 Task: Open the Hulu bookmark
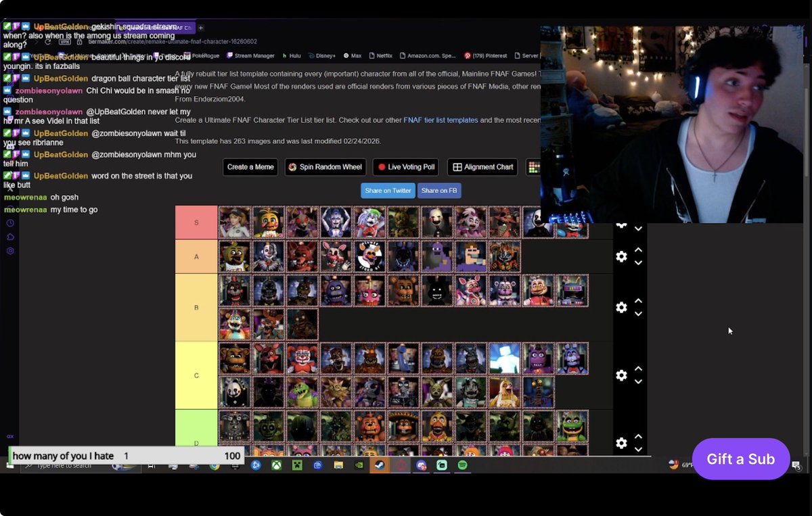pyautogui.click(x=291, y=55)
